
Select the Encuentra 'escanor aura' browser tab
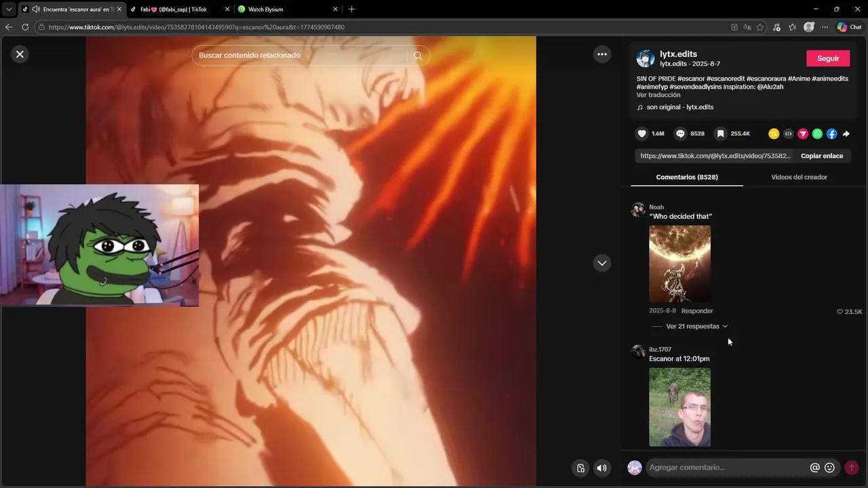click(x=72, y=9)
